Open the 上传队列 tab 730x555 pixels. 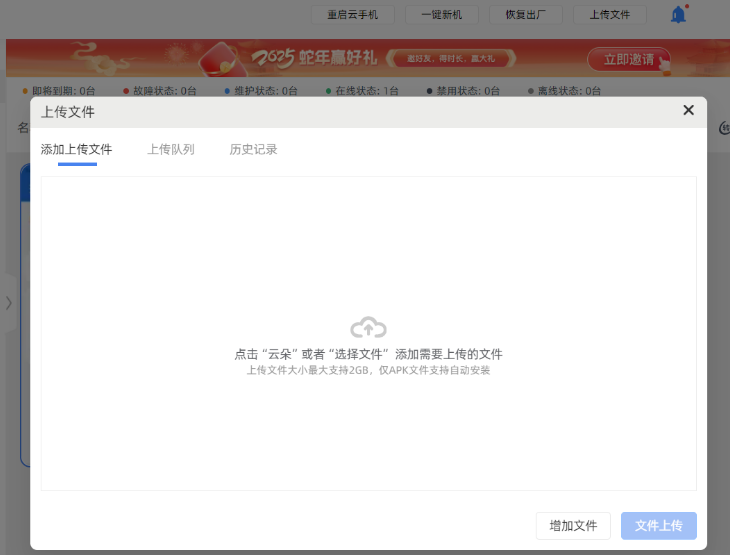point(171,150)
